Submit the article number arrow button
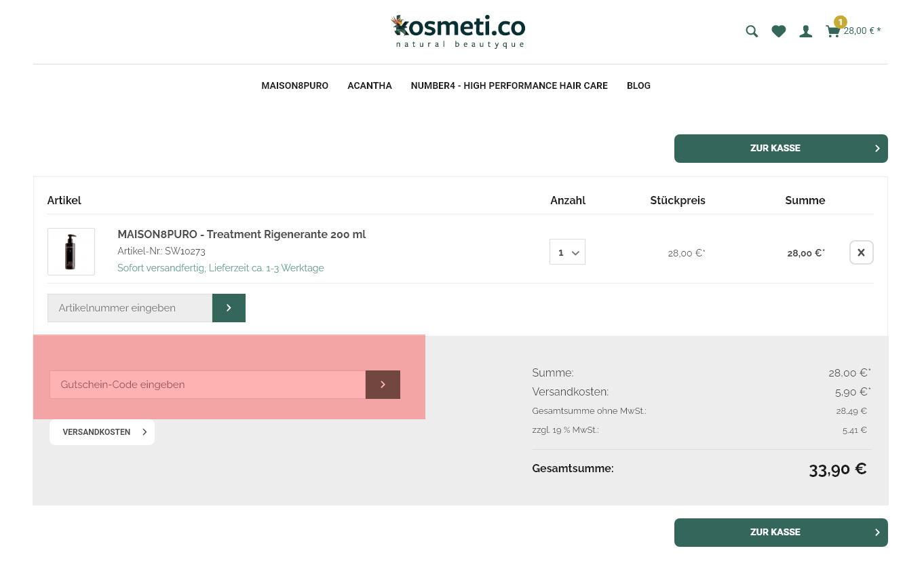 [x=229, y=308]
